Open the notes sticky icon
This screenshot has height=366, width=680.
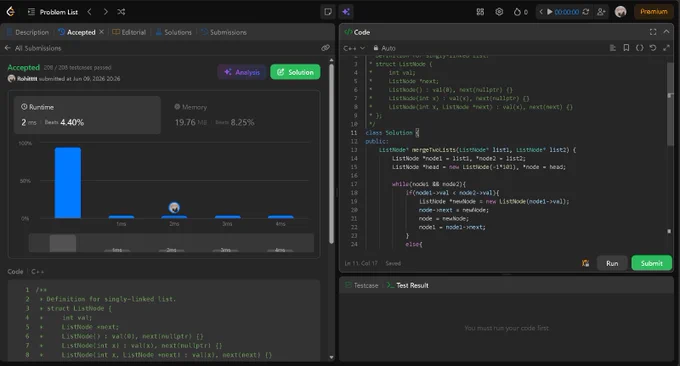coord(328,12)
